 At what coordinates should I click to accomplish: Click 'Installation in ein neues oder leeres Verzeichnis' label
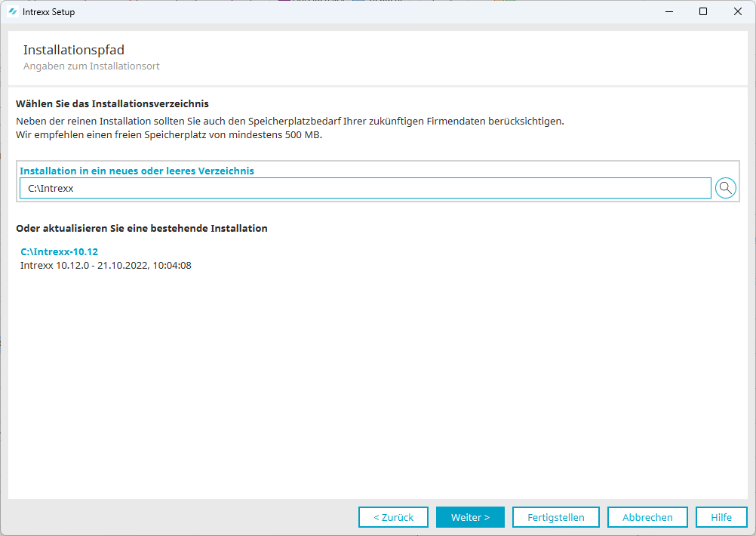(x=137, y=171)
